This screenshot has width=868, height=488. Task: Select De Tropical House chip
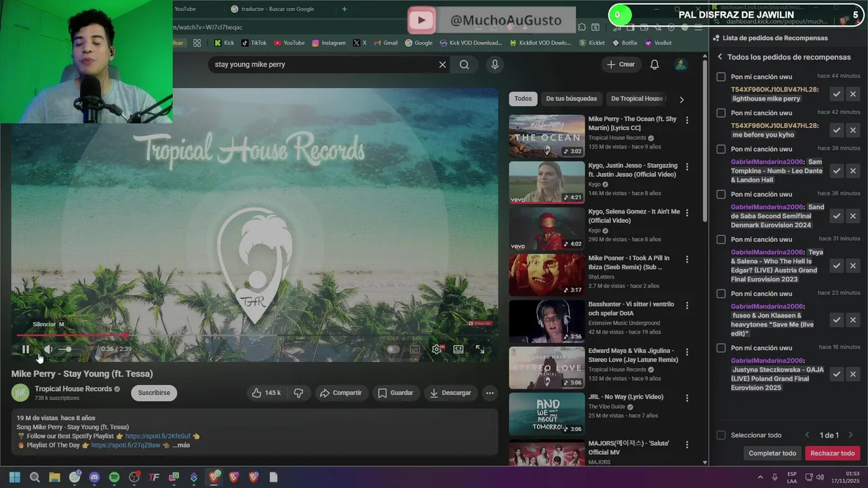[637, 98]
